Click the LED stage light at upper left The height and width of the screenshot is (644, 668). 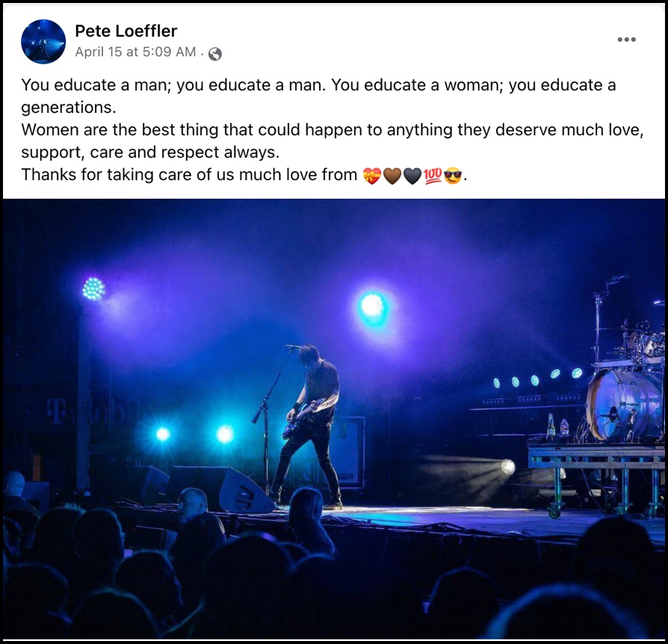(93, 289)
